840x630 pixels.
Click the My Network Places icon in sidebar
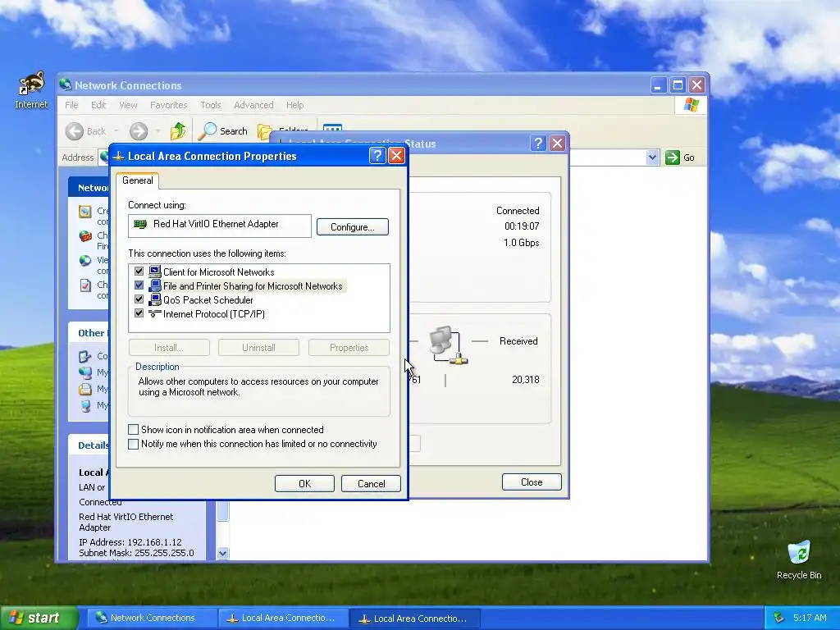click(84, 372)
